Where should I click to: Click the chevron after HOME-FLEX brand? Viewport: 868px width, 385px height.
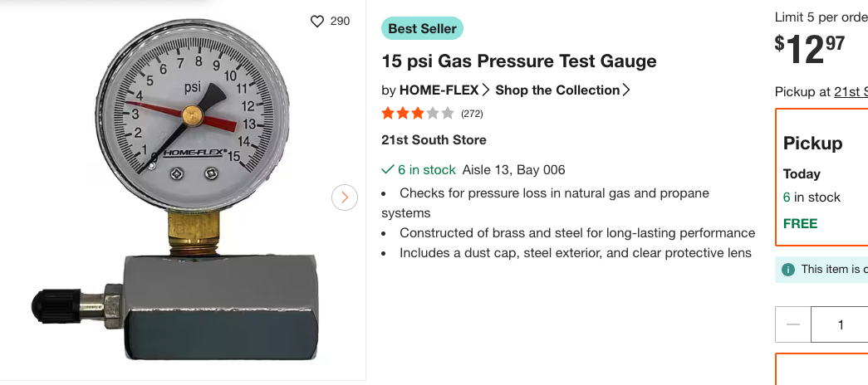click(486, 90)
